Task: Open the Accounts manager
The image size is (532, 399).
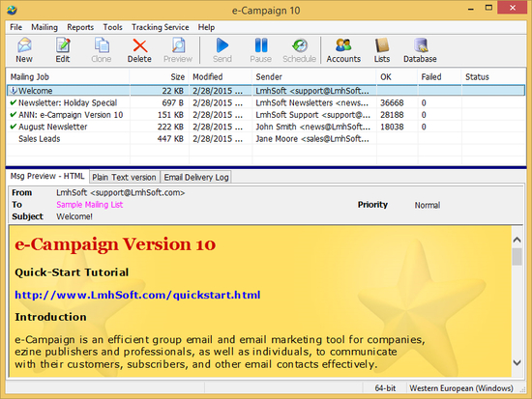Action: [343, 50]
